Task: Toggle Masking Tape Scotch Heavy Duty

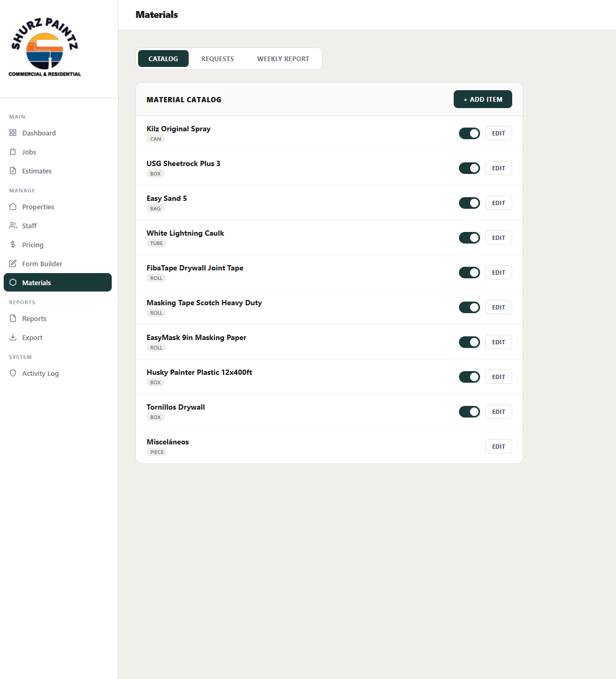Action: click(470, 307)
